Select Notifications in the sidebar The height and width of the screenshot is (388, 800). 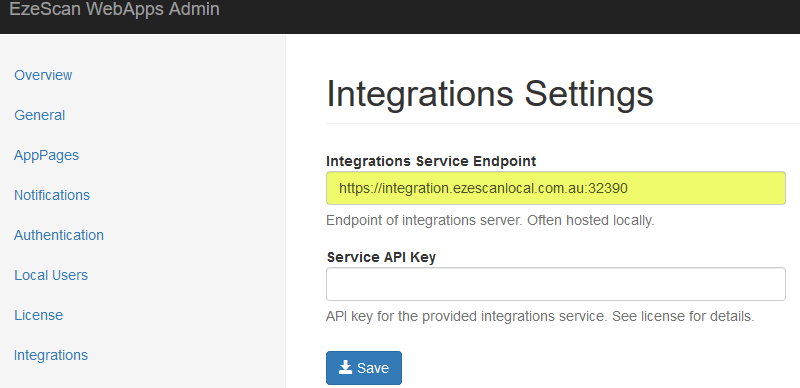pos(52,195)
